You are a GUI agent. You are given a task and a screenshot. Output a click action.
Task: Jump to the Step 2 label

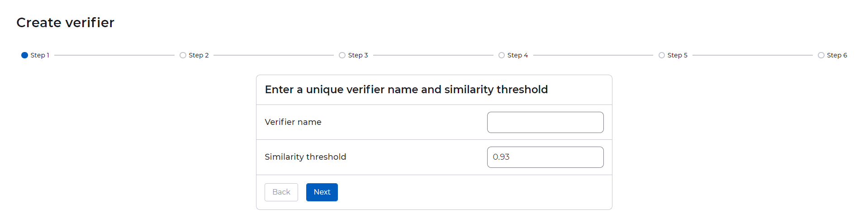[199, 55]
